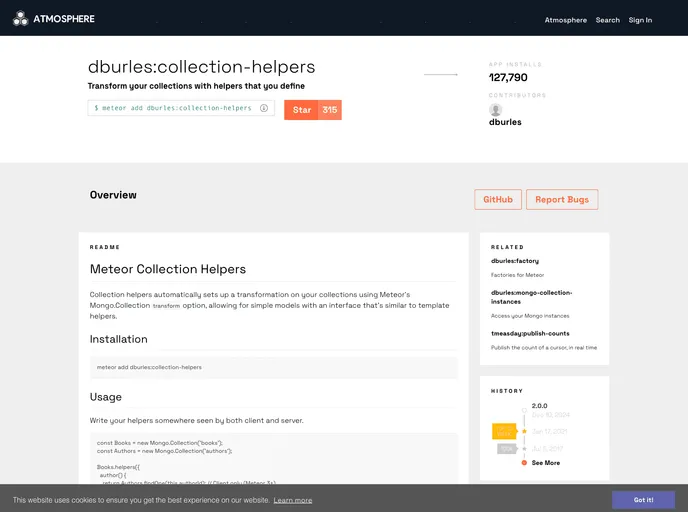This screenshot has width=688, height=512.
Task: Click the const Books code line
Action: pos(160,443)
